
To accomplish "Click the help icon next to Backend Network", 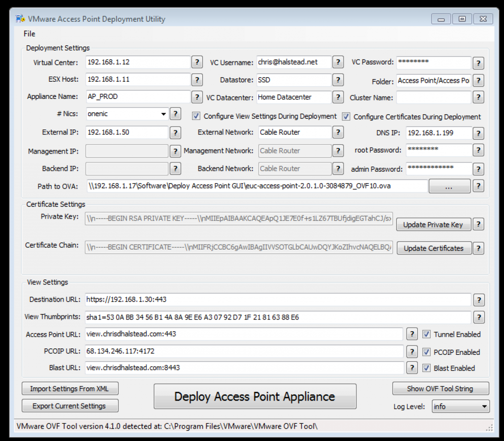I will pos(338,168).
